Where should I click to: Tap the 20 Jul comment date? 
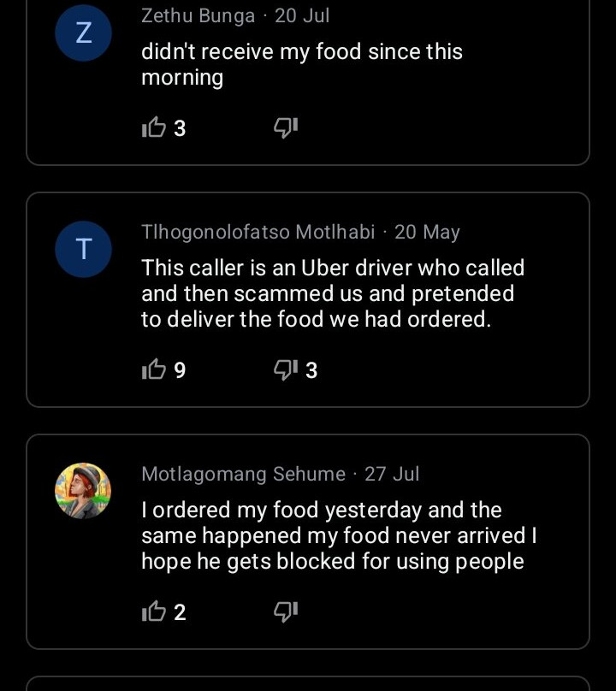302,15
